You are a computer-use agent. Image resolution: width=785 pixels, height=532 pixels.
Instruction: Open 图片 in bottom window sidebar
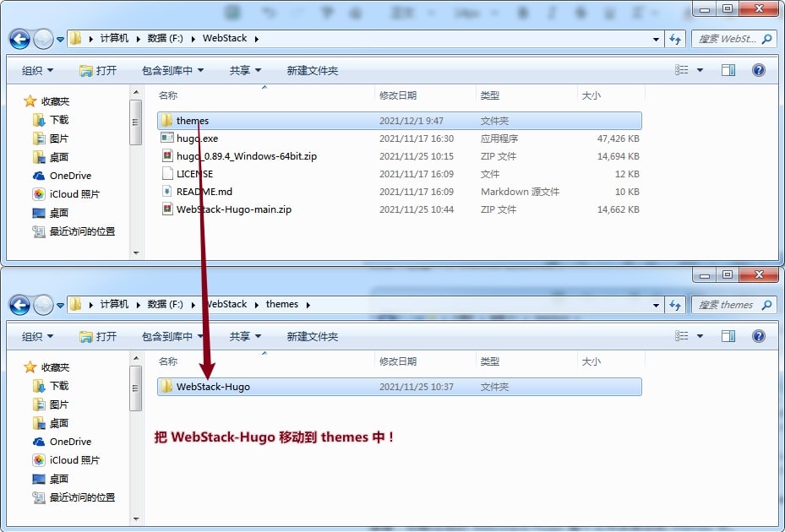point(51,404)
